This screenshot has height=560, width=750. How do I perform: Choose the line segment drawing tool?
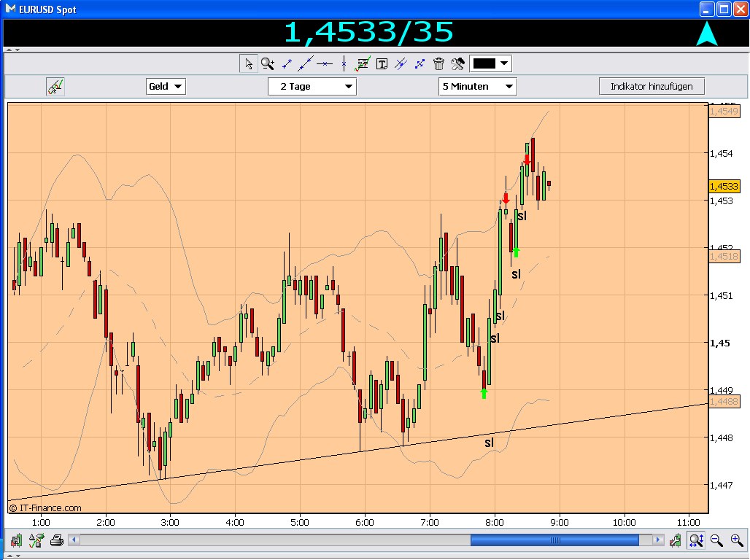[x=287, y=63]
